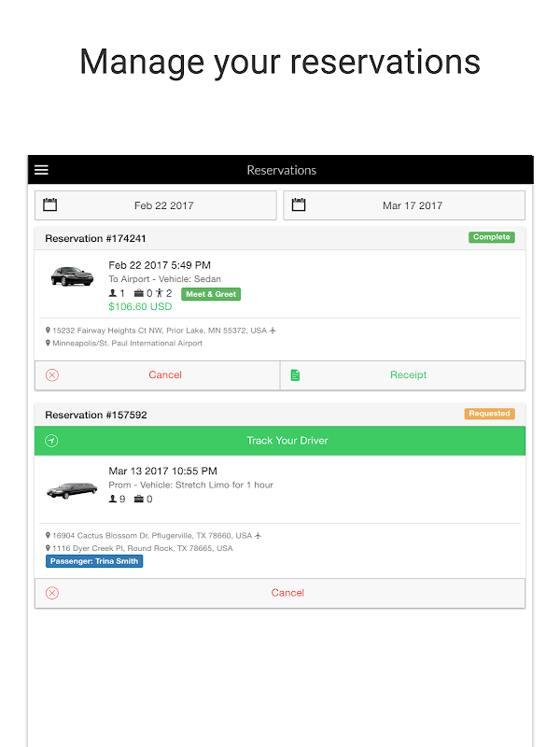Click the Minneapolis/St. Paul International Airport address
This screenshot has height=747, width=560.
point(127,344)
